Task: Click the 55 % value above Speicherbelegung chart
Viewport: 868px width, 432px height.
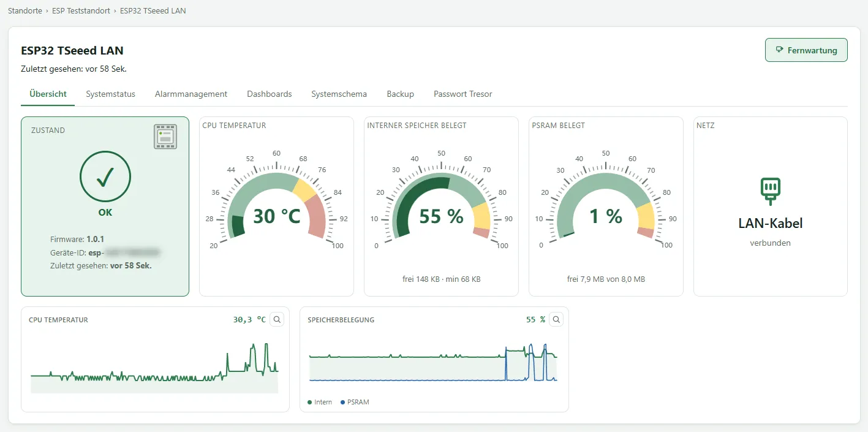Action: 535,319
